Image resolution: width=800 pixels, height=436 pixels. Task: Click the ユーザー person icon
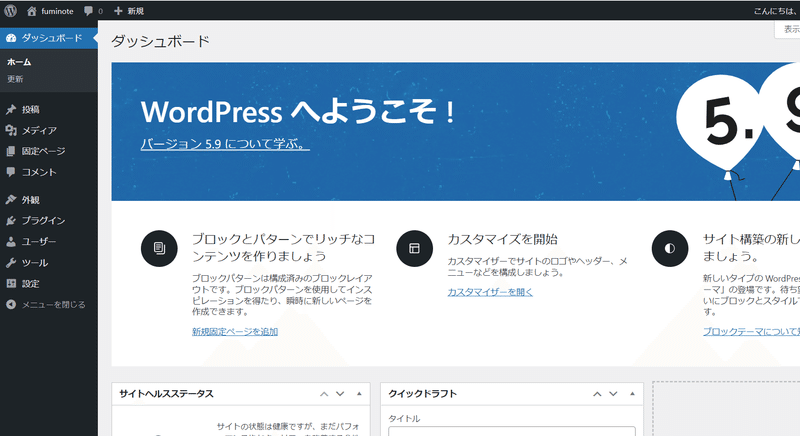click(11, 241)
